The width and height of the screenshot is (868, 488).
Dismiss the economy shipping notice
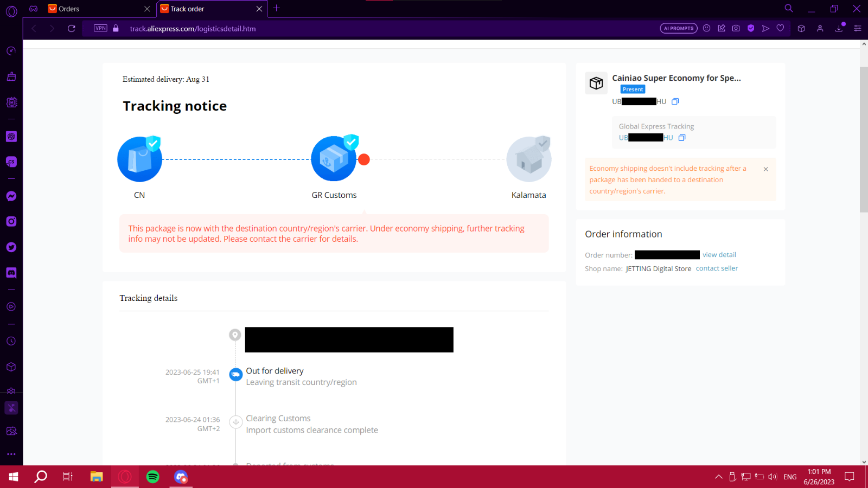pos(766,169)
